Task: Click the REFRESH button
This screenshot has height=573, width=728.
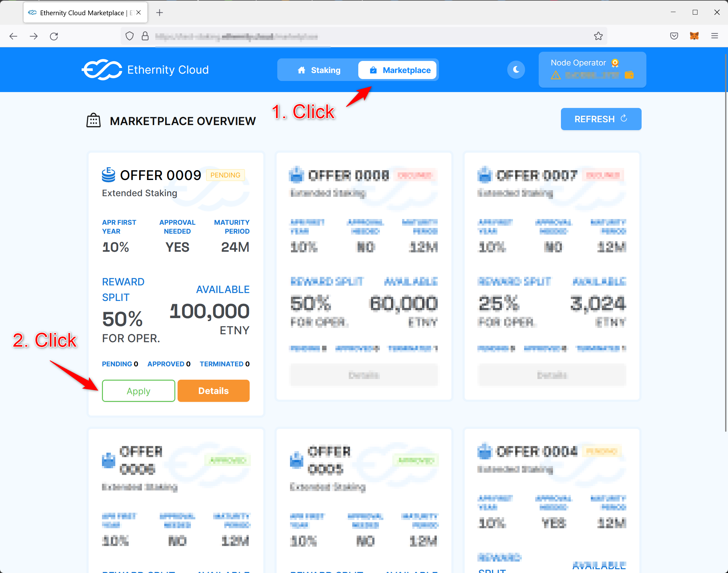Action: tap(601, 119)
